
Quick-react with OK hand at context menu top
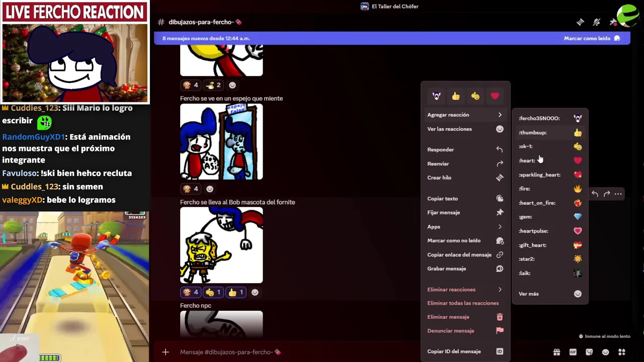[475, 96]
